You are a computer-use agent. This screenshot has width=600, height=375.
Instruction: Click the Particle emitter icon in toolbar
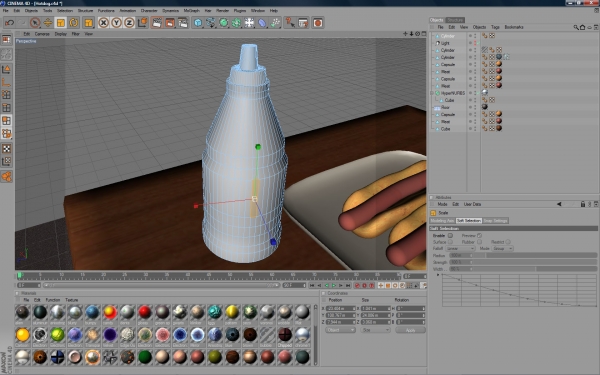(275, 23)
